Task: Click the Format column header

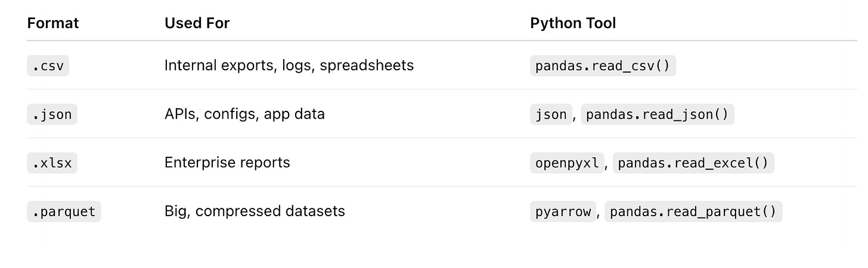Action: 53,23
